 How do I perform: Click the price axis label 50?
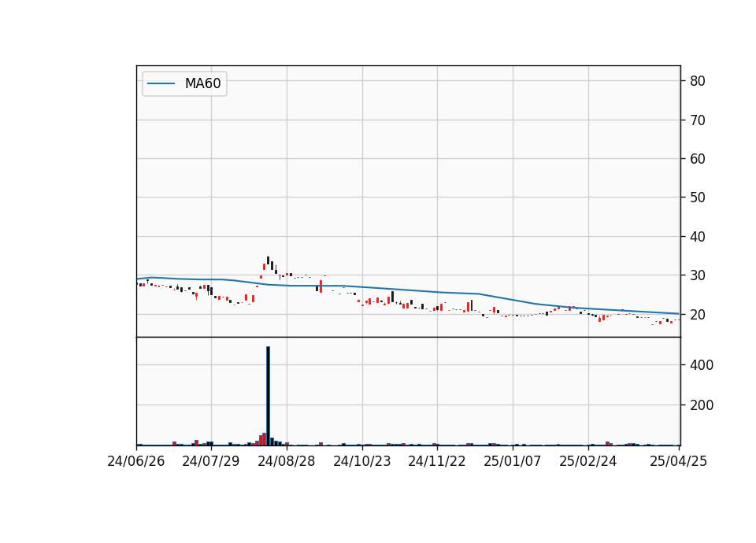(697, 198)
